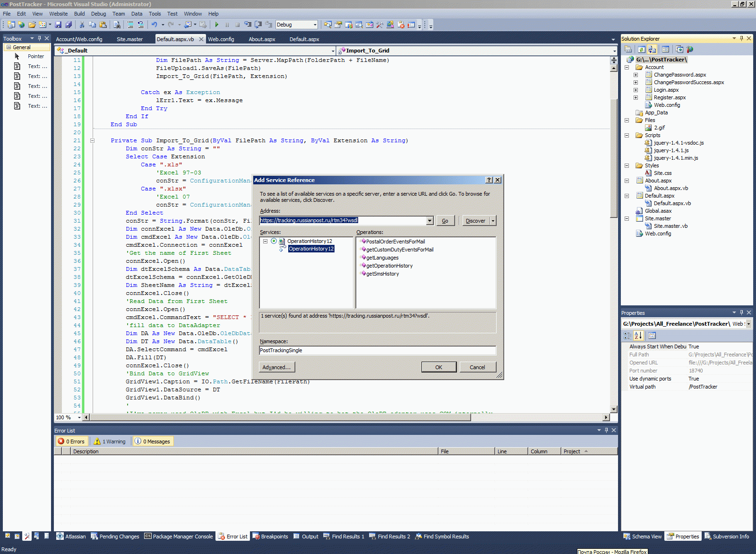This screenshot has width=756, height=554.
Task: Sort Properties panel alphabetically
Action: [x=638, y=336]
